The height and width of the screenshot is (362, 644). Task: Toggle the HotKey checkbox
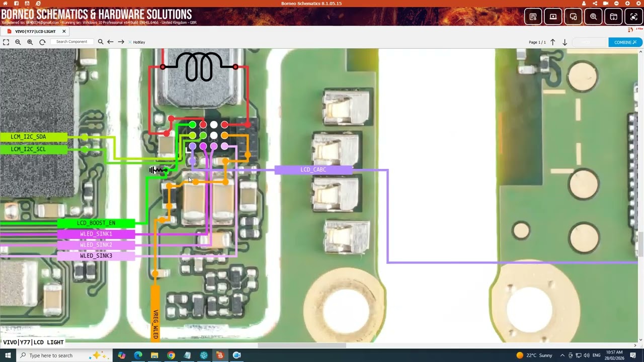130,42
